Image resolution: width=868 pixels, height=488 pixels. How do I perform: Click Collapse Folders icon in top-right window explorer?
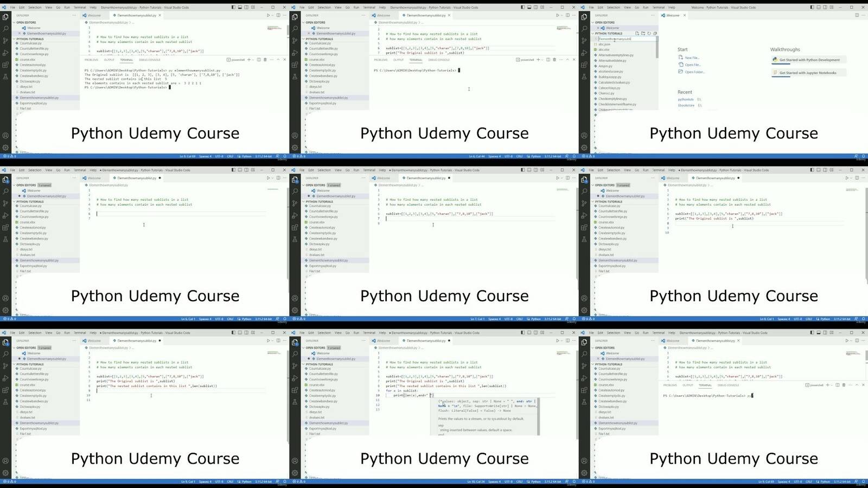(655, 34)
